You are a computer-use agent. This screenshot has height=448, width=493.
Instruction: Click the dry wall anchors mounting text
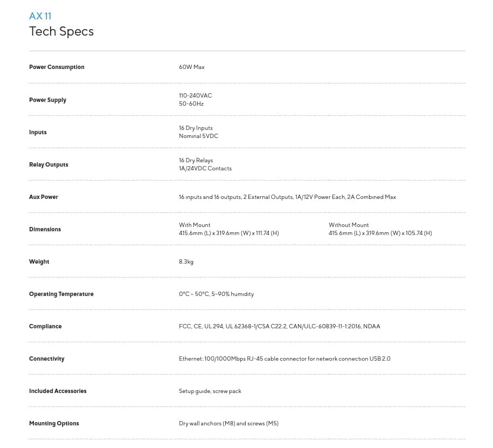pos(228,423)
